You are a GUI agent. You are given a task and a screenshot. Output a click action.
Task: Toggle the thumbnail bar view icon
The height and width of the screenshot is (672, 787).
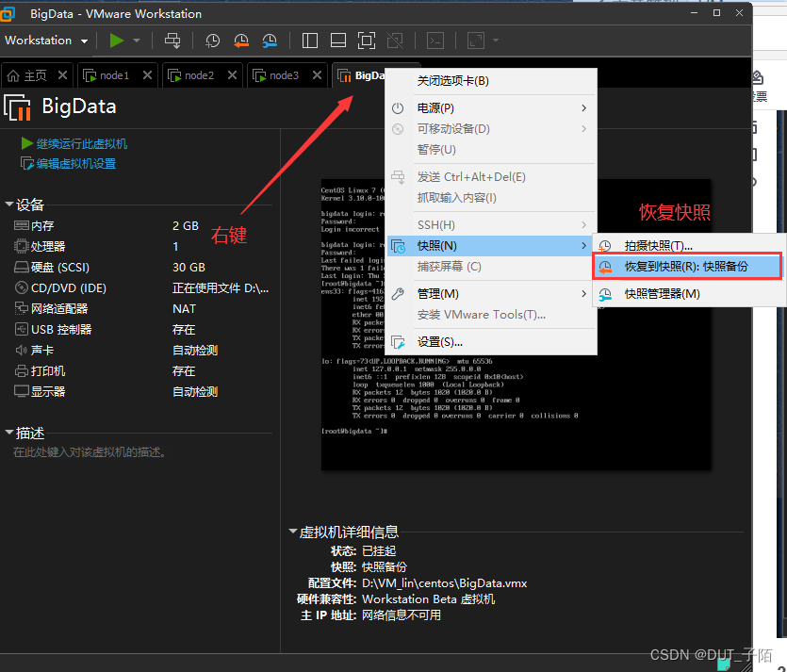[337, 41]
